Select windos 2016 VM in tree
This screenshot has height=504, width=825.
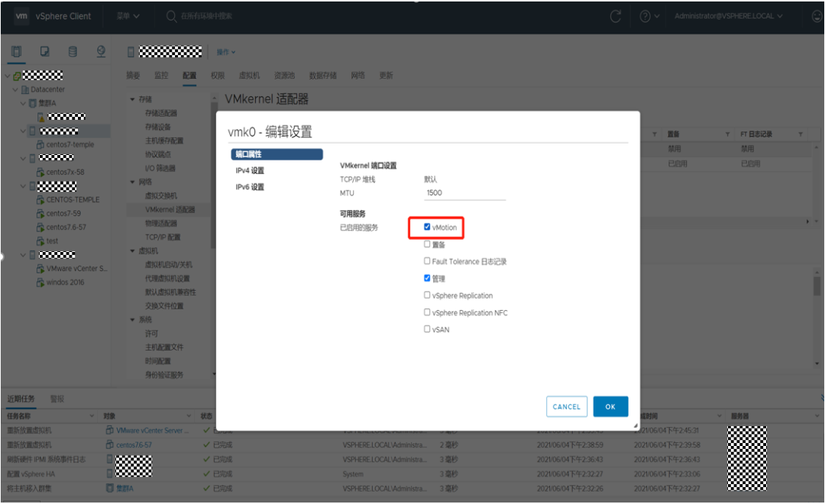click(65, 283)
